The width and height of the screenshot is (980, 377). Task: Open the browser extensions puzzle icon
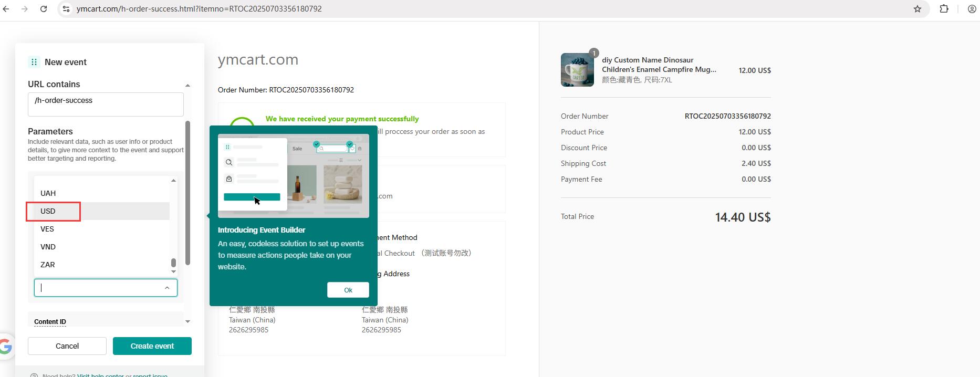click(x=944, y=9)
